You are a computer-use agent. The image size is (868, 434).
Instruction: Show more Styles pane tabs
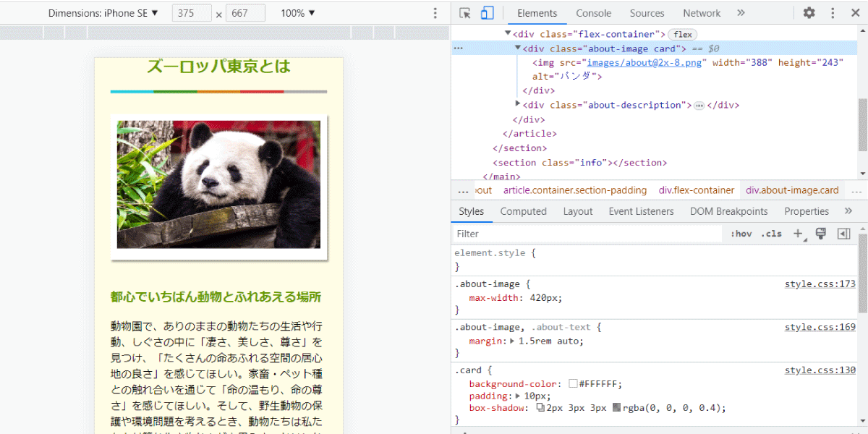point(848,211)
